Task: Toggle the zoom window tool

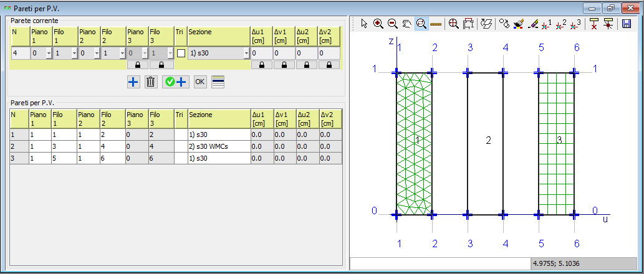Action: 421,24
